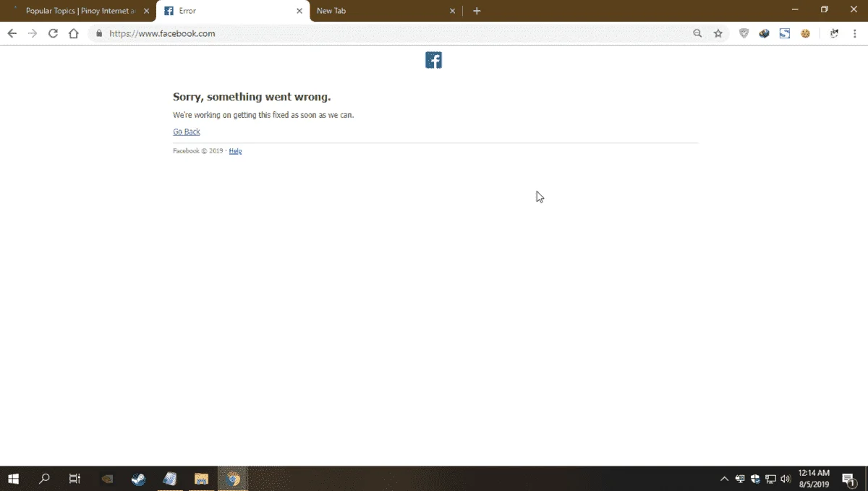Open the browser home page button
The width and height of the screenshot is (868, 491).
coord(73,33)
